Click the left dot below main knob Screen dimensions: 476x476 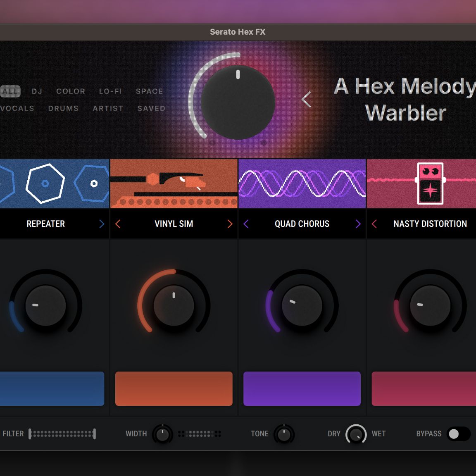[212, 143]
